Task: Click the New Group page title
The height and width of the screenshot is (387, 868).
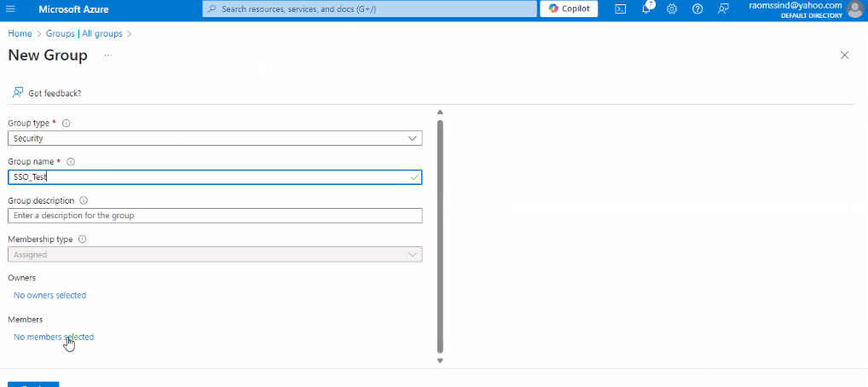Action: [48, 55]
